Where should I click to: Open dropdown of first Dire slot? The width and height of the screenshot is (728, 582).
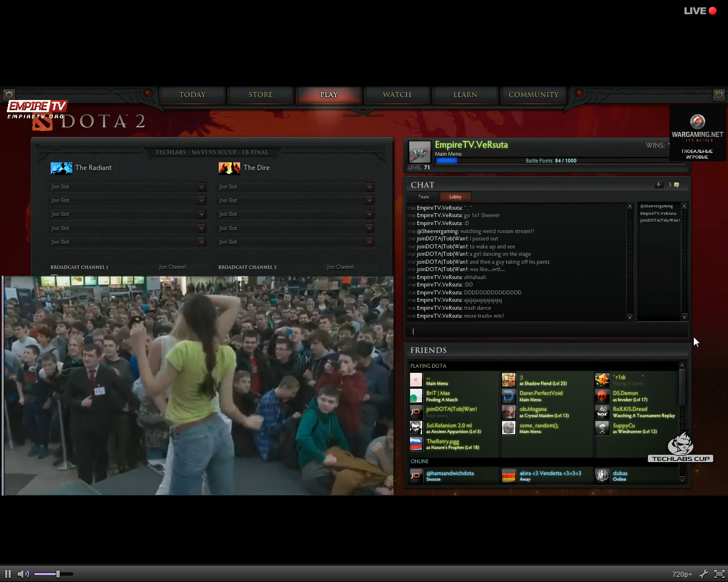369,187
